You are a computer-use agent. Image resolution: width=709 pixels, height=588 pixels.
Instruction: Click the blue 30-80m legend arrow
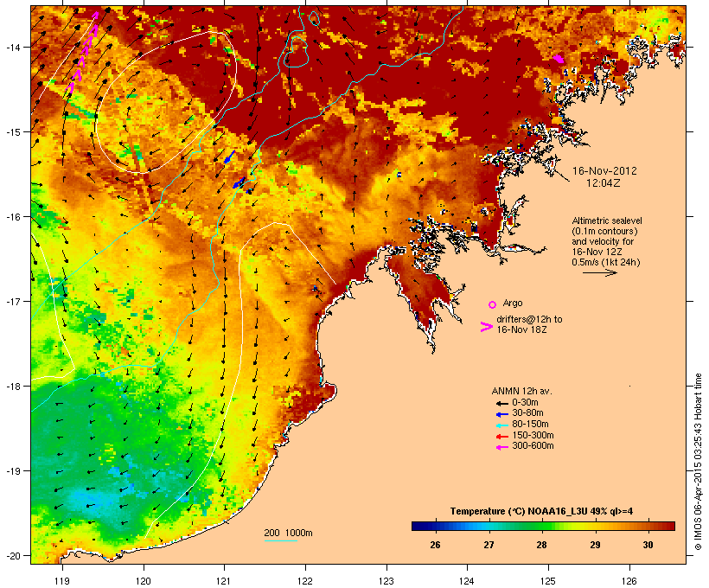point(502,414)
